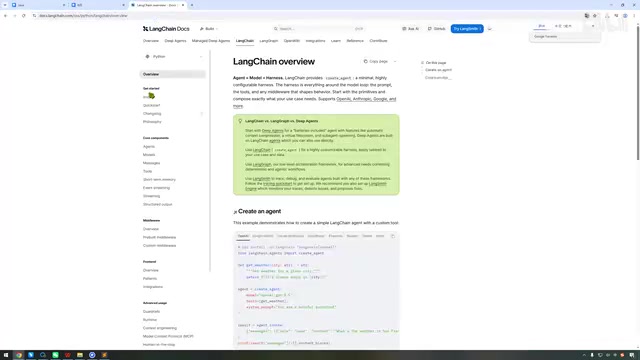Open Structured output sidebar page
This screenshot has width=640, height=360.
(158, 204)
